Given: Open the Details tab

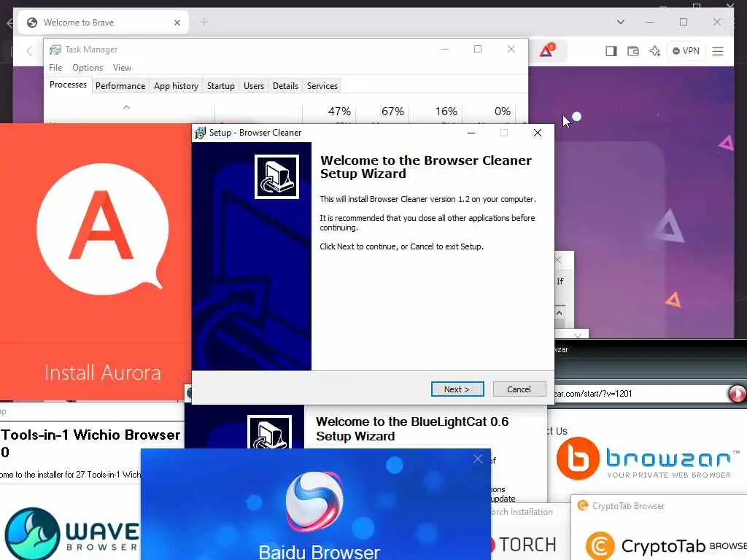Looking at the screenshot, I should 285,86.
